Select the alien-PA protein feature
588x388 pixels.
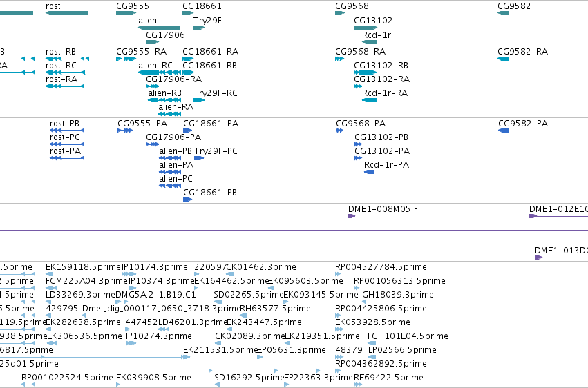click(x=176, y=165)
